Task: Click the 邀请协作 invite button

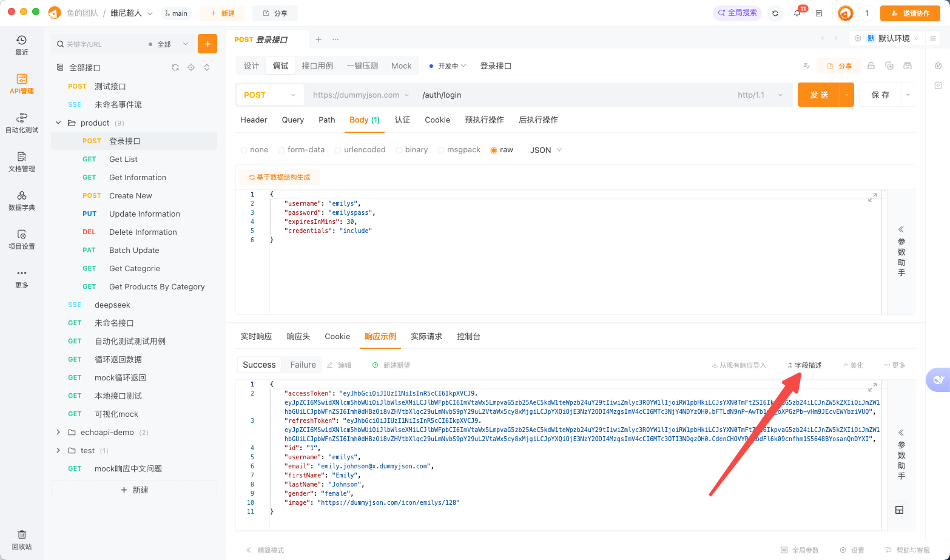Action: point(910,13)
